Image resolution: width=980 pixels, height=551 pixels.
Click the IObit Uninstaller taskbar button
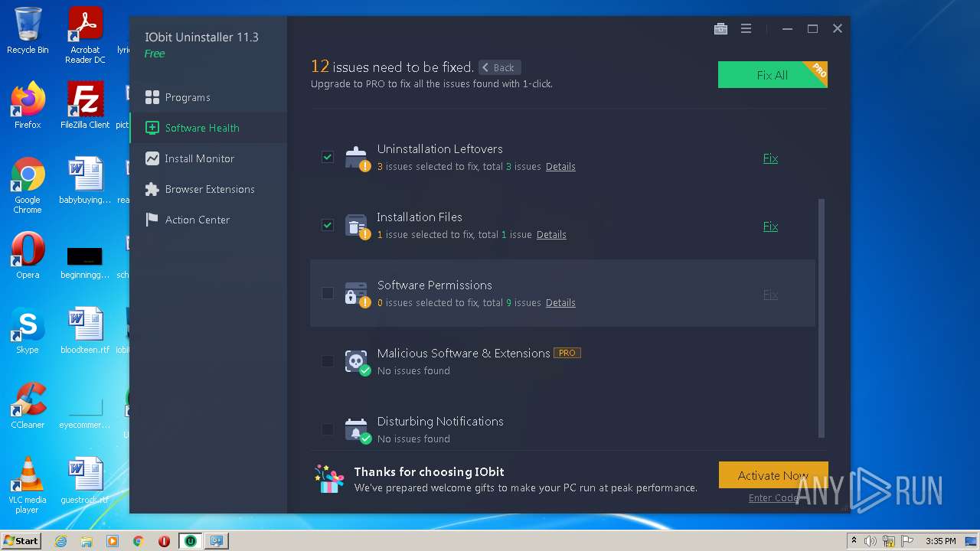190,541
